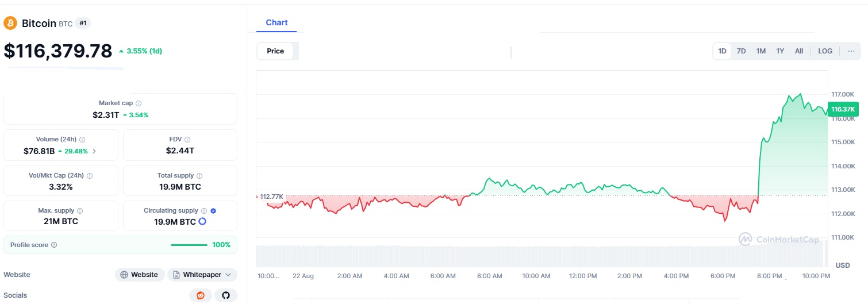
Task: Open the GitHub social link icon
Action: (226, 295)
